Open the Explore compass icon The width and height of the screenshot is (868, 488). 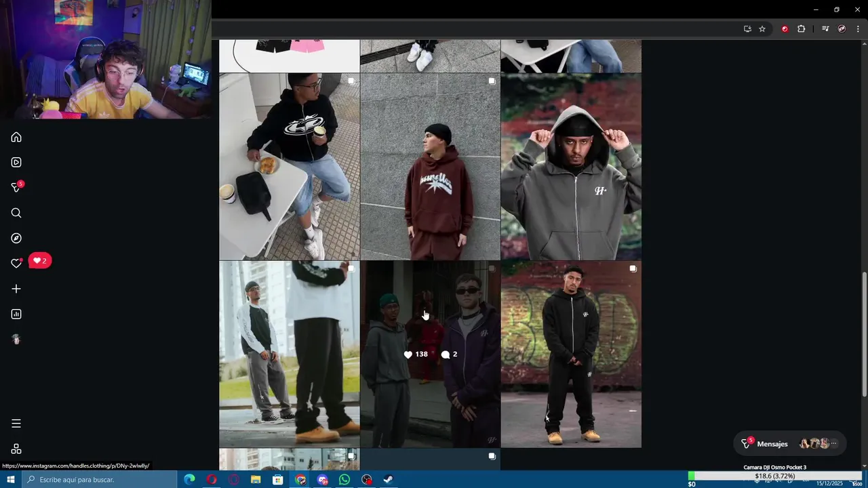point(16,238)
